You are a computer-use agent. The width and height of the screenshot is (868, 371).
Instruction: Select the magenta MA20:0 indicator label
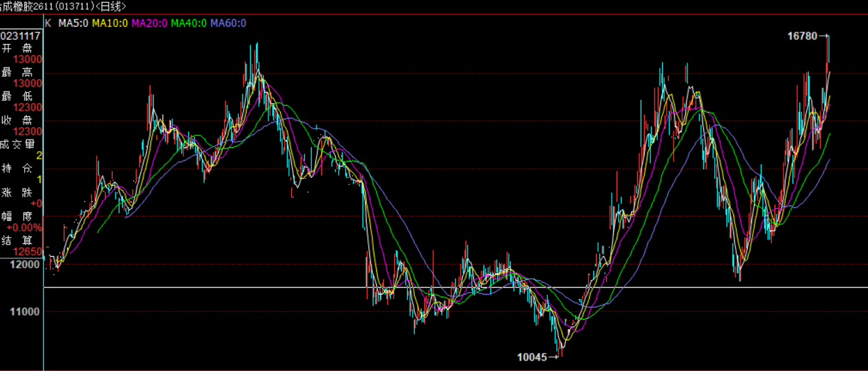tap(150, 23)
